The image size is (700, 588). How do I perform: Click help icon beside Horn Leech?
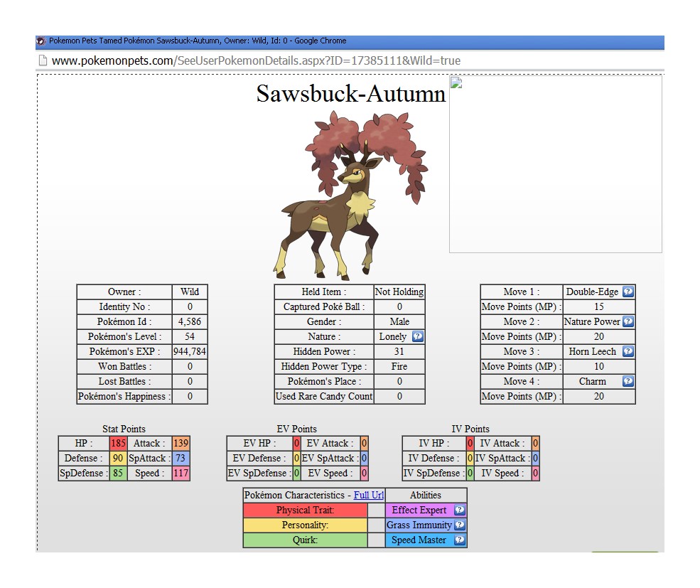coord(628,351)
